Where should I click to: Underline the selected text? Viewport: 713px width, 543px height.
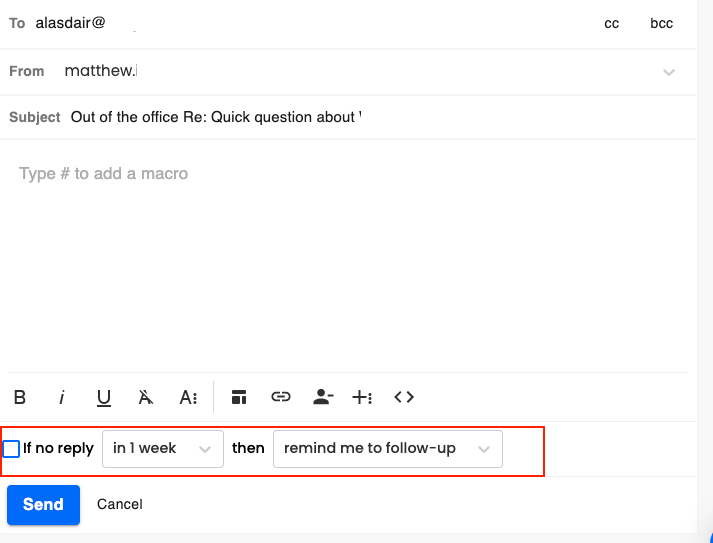(x=104, y=398)
